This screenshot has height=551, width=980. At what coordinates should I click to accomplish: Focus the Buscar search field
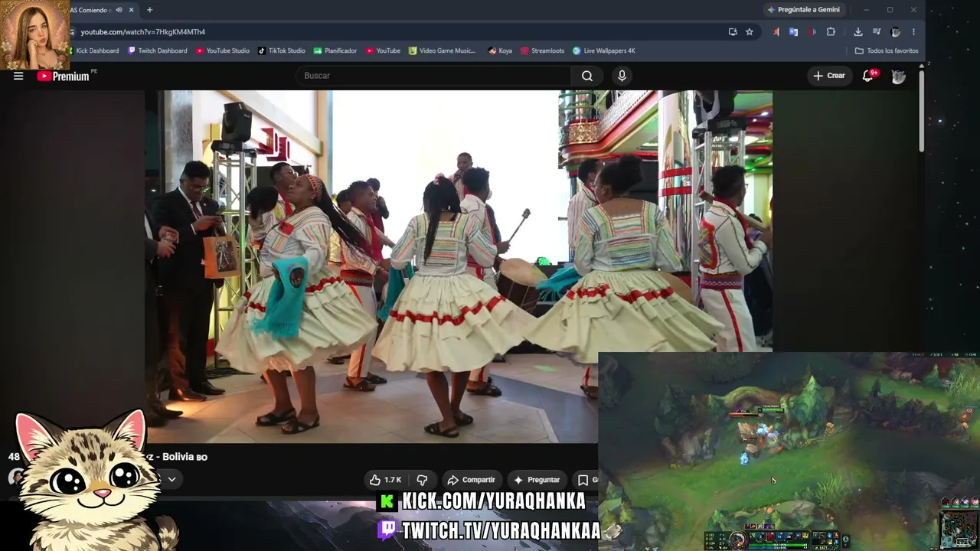tap(433, 76)
